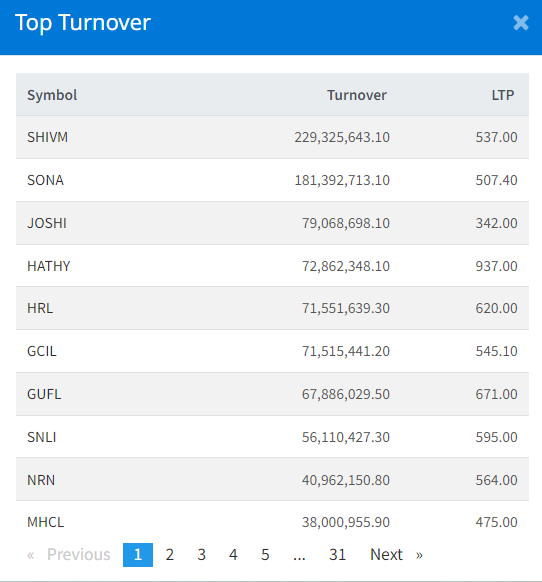Select the SHIVM symbol row
Screen dimensions: 542x582
tap(272, 137)
